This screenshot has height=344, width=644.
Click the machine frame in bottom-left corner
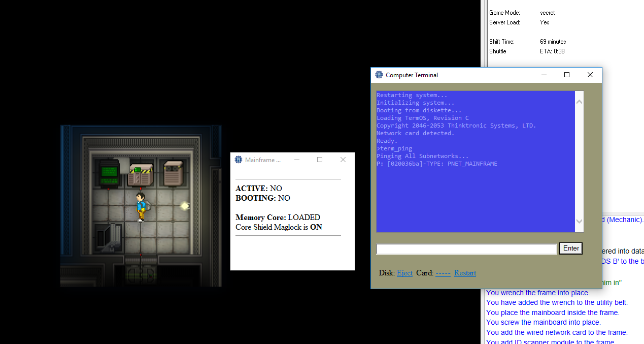(x=108, y=237)
